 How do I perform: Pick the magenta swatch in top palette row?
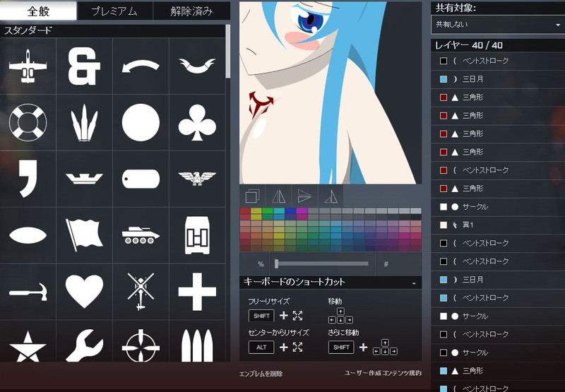(x=302, y=210)
